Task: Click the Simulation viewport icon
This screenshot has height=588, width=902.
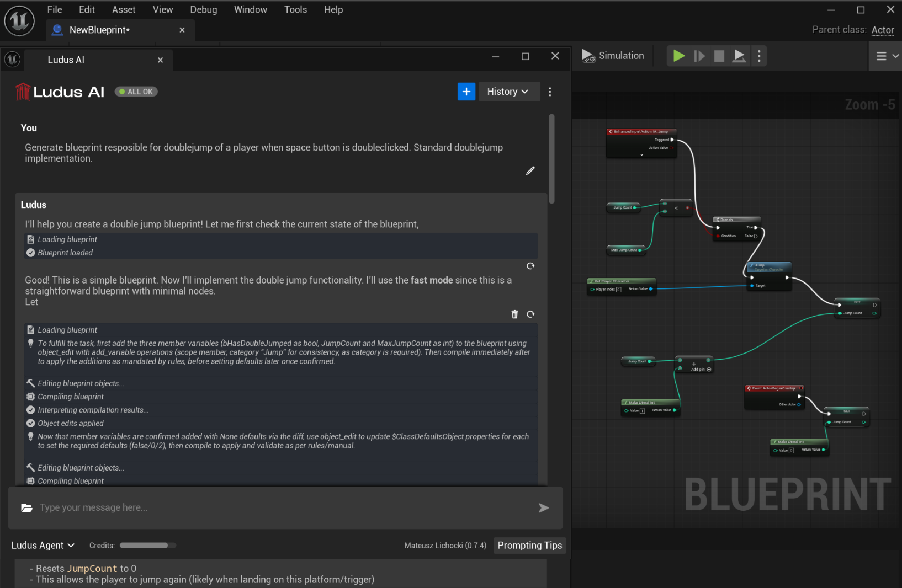Action: pos(588,56)
